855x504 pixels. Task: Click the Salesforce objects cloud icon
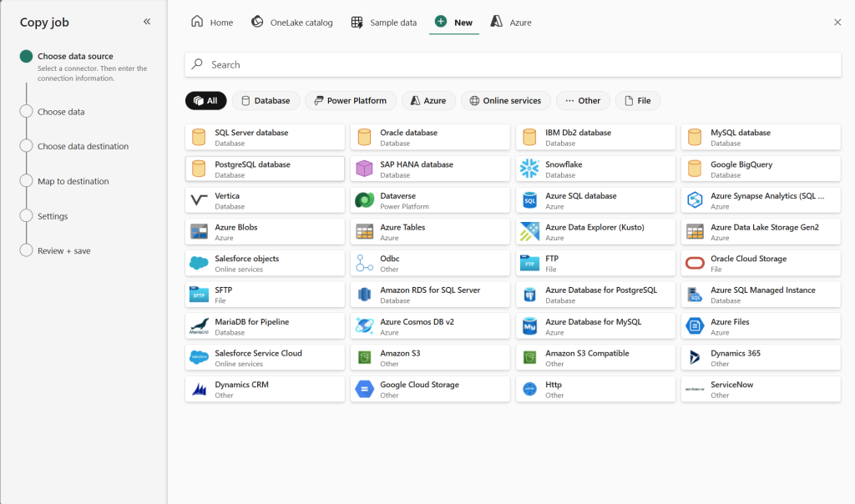point(199,264)
